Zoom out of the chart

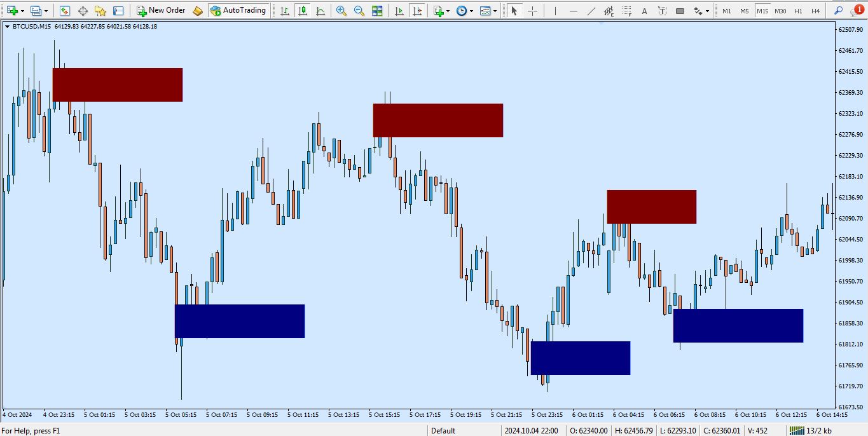[359, 11]
